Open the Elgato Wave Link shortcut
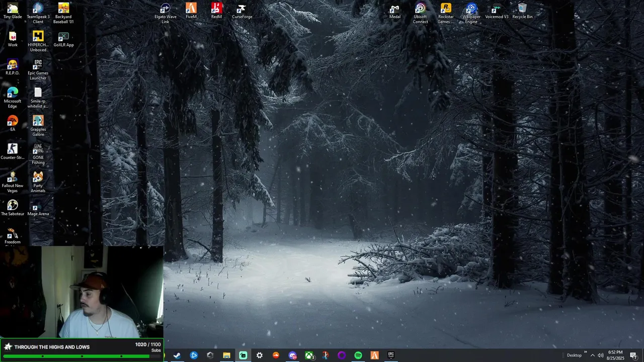Screen dimensions: 644x362 (x=166, y=13)
